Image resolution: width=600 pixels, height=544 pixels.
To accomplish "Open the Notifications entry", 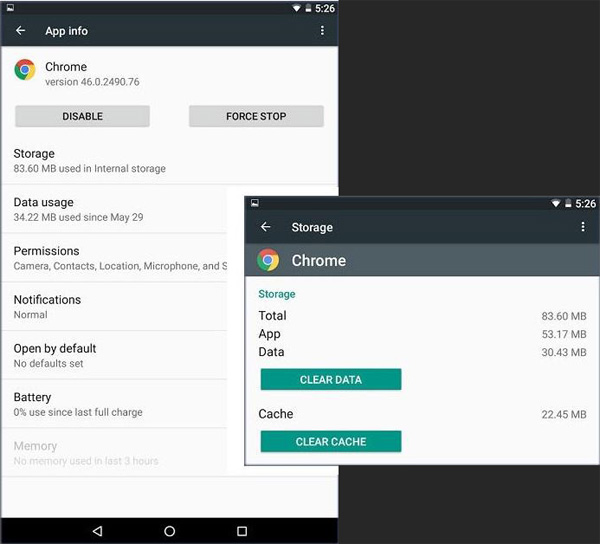I will [x=120, y=306].
